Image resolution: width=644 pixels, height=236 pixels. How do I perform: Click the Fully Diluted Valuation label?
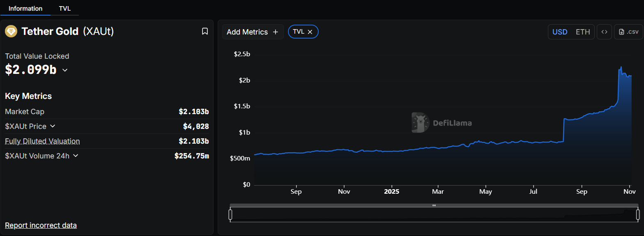42,141
